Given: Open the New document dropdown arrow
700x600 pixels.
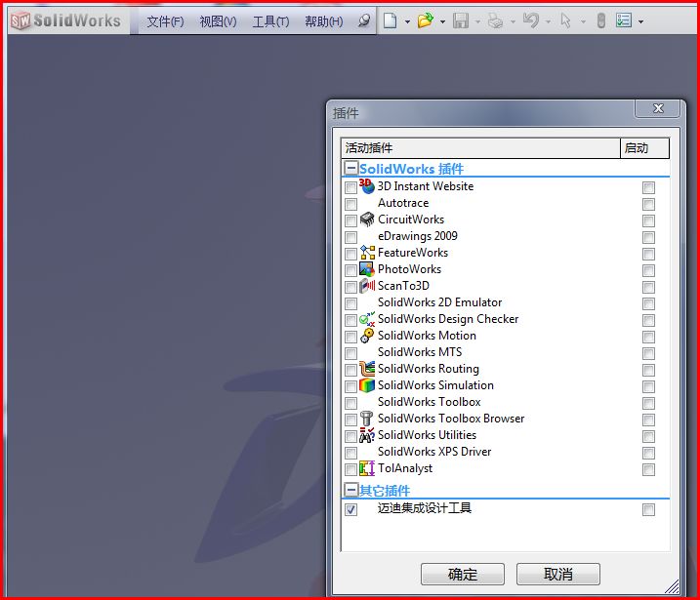Looking at the screenshot, I should (407, 21).
